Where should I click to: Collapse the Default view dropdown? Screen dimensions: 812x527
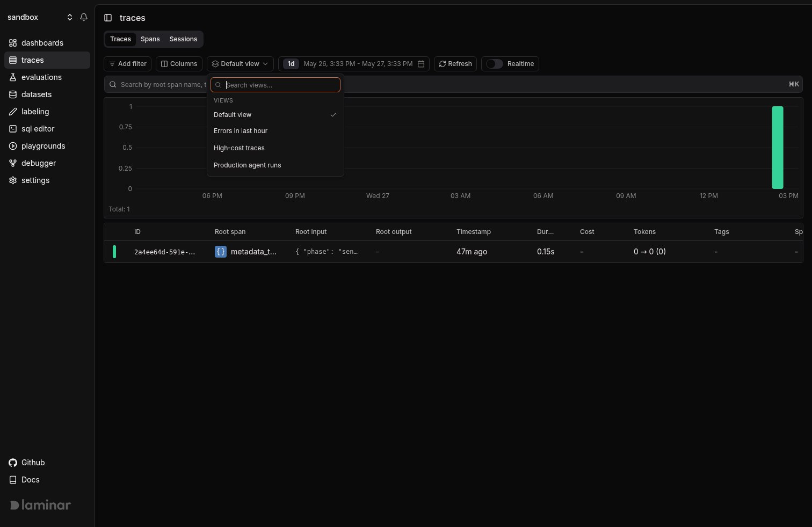(240, 64)
